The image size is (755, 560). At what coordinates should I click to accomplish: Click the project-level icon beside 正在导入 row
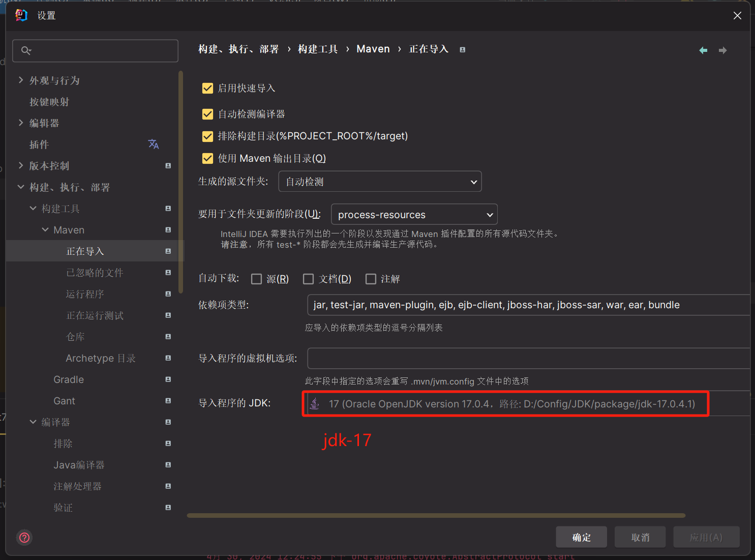[x=168, y=251]
